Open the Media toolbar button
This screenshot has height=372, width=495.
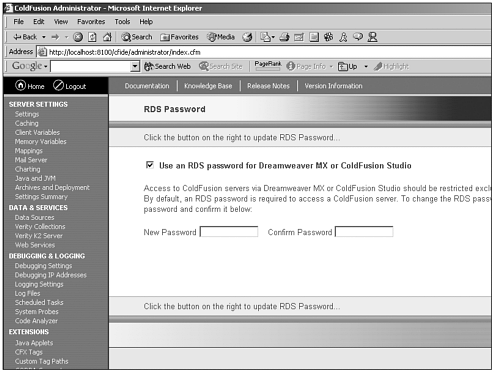click(x=221, y=37)
